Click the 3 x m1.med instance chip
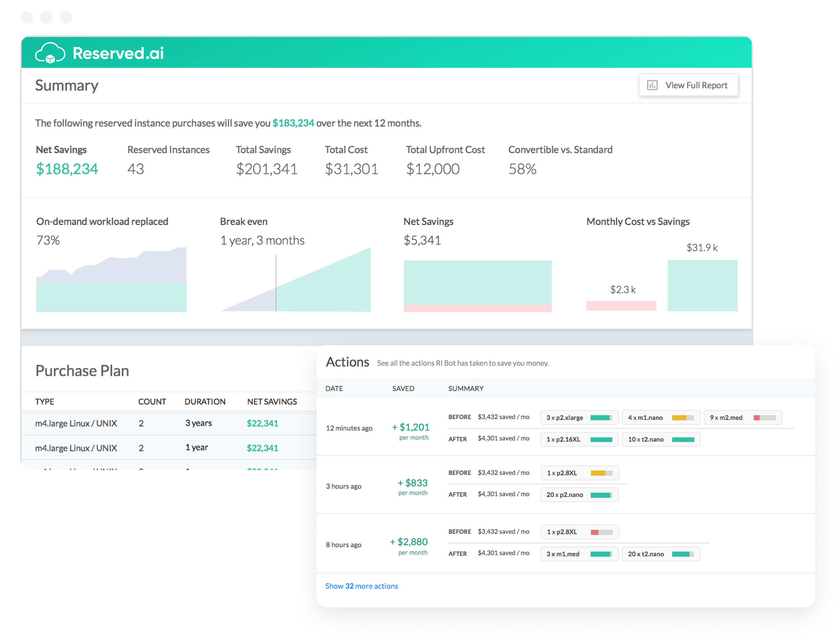 coord(579,554)
